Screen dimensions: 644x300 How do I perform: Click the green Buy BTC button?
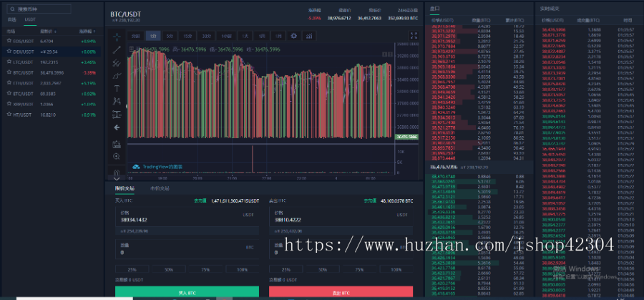187,292
